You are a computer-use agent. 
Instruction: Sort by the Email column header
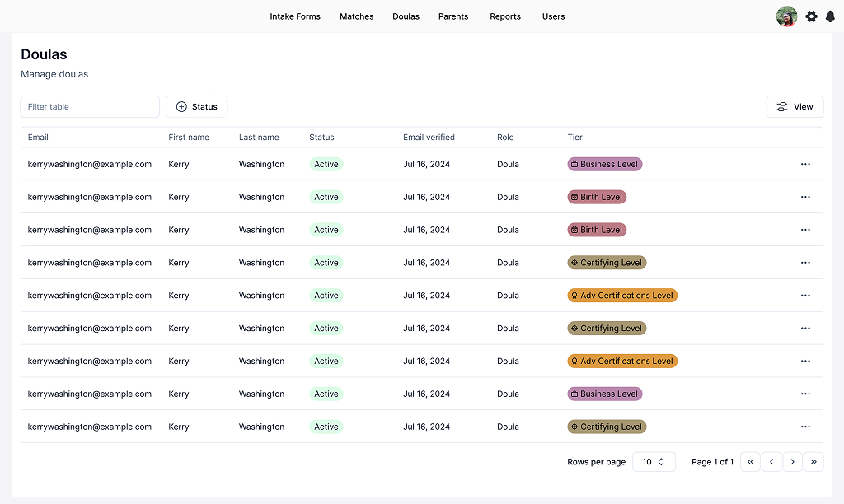(x=38, y=138)
